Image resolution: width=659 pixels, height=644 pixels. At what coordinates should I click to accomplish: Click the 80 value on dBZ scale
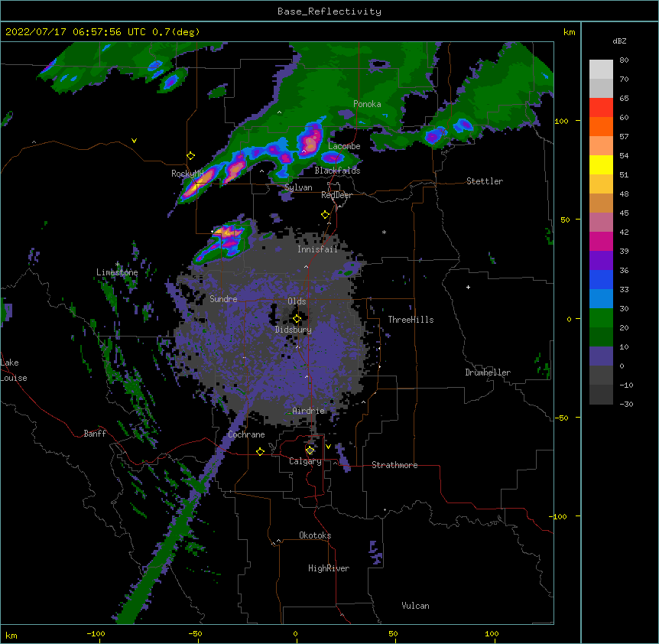[x=624, y=60]
